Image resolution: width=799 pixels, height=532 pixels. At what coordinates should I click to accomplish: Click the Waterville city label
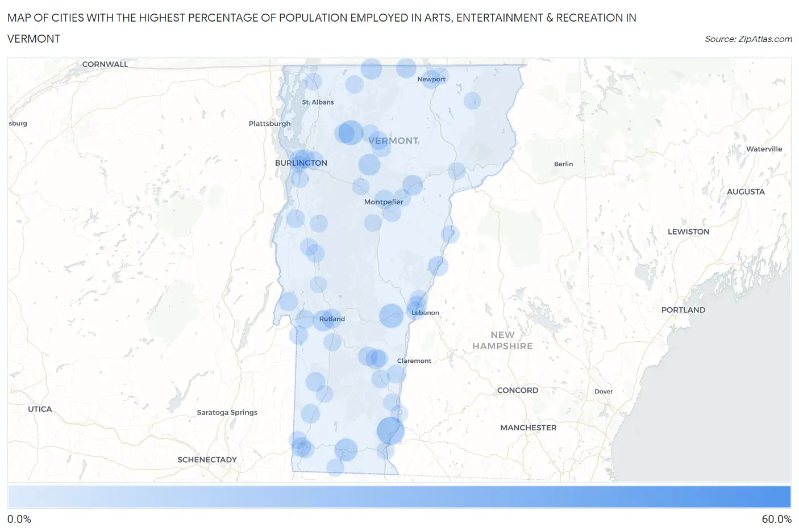(x=764, y=149)
